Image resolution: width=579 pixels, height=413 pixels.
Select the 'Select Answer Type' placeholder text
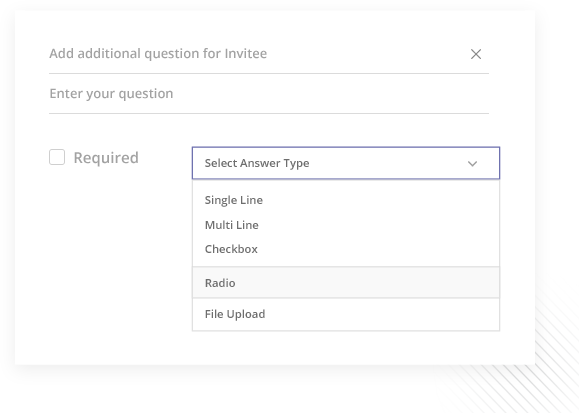[x=257, y=163]
